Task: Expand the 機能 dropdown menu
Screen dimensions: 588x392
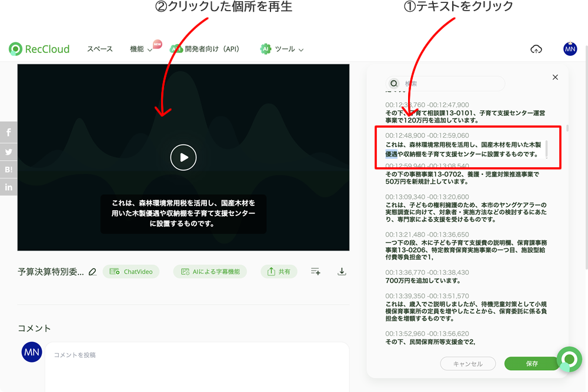Action: pos(141,49)
